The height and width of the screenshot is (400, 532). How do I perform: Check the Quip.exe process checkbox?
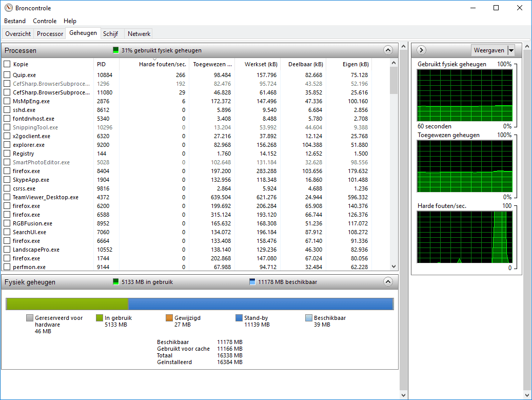point(7,75)
